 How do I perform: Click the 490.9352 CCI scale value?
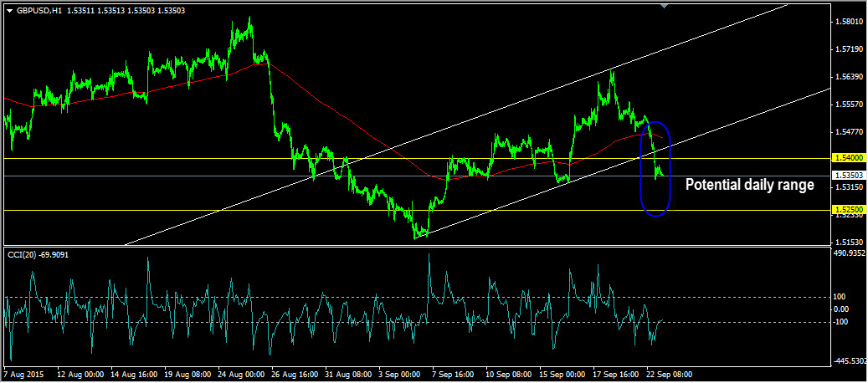(x=850, y=253)
